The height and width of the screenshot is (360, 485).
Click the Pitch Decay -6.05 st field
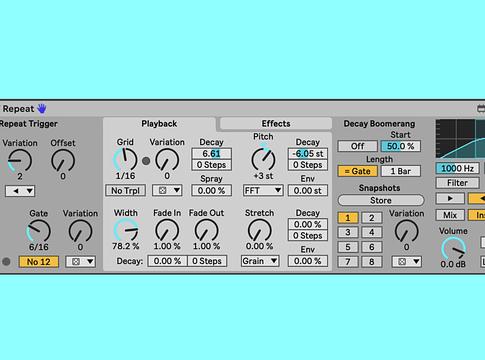click(308, 154)
